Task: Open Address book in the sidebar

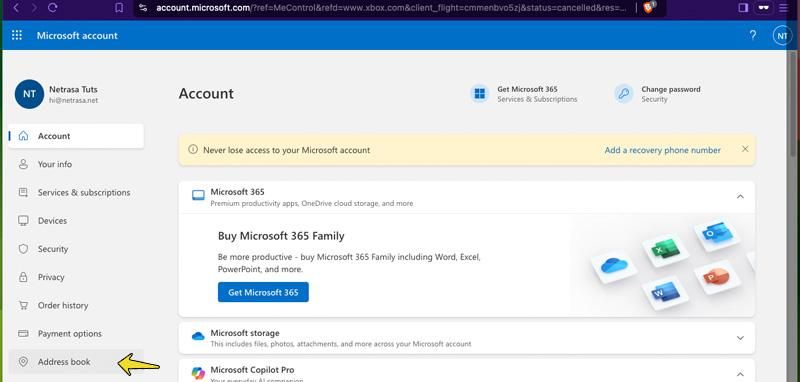Action: point(76,362)
